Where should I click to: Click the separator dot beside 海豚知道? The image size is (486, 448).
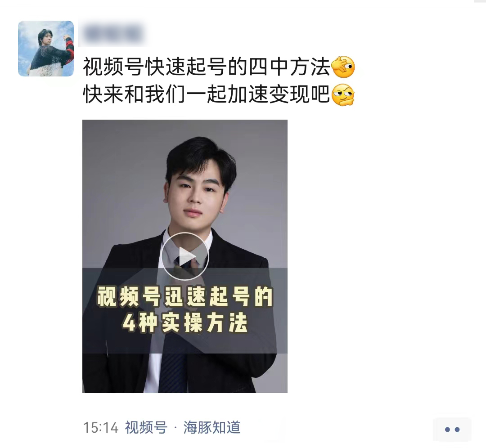[x=175, y=428]
